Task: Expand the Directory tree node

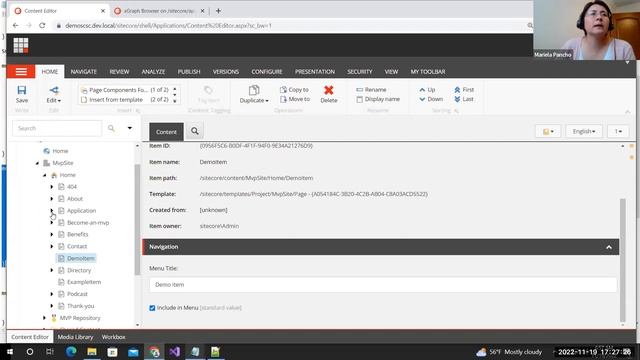Action: [x=52, y=270]
